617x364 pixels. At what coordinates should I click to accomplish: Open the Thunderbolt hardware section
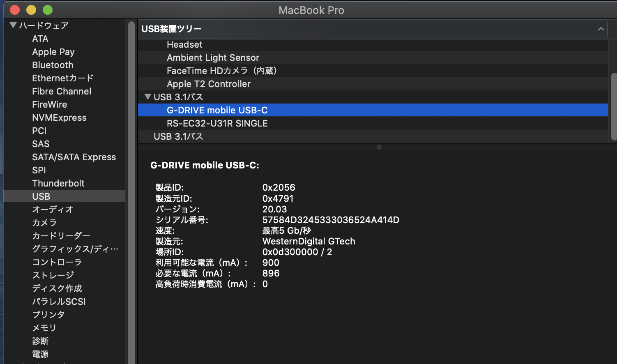click(58, 183)
